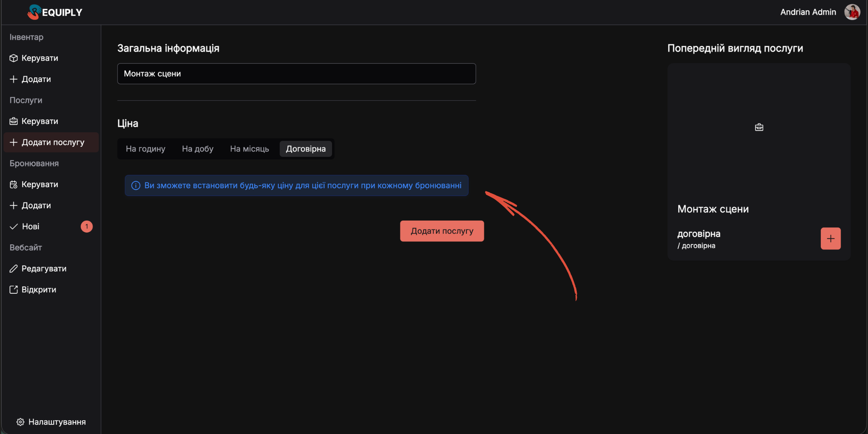Click the briefcase placeholder in the service preview
This screenshot has height=434, width=868.
tap(759, 127)
